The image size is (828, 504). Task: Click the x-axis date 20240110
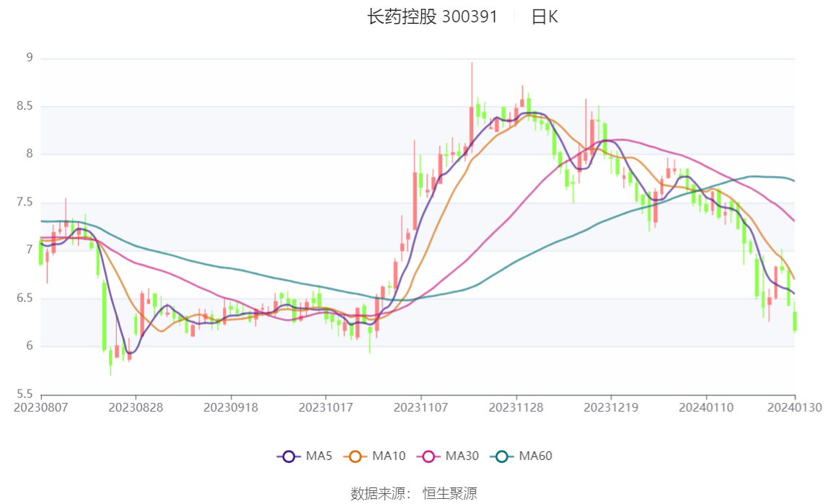tap(706, 408)
